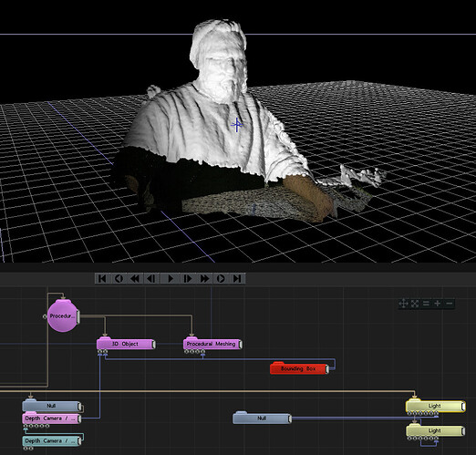The width and height of the screenshot is (476, 455).
Task: Select the Null node above pink Depth Camera
Action: 51,406
